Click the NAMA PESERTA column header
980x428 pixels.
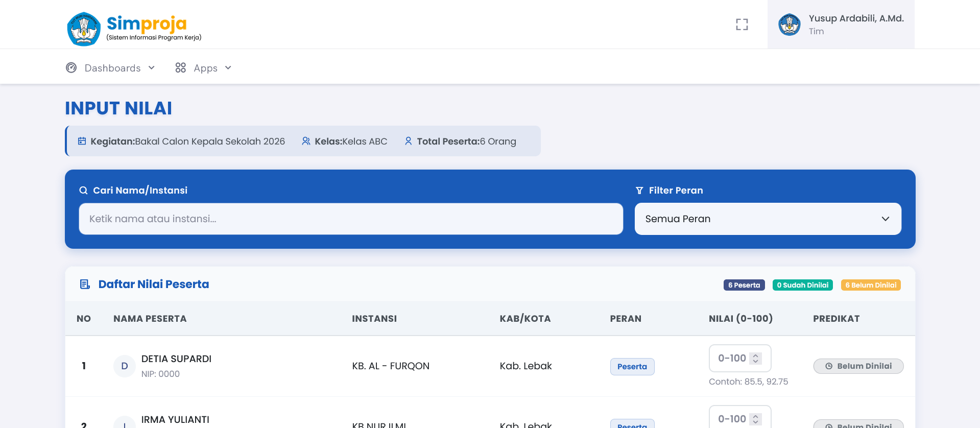pos(150,319)
